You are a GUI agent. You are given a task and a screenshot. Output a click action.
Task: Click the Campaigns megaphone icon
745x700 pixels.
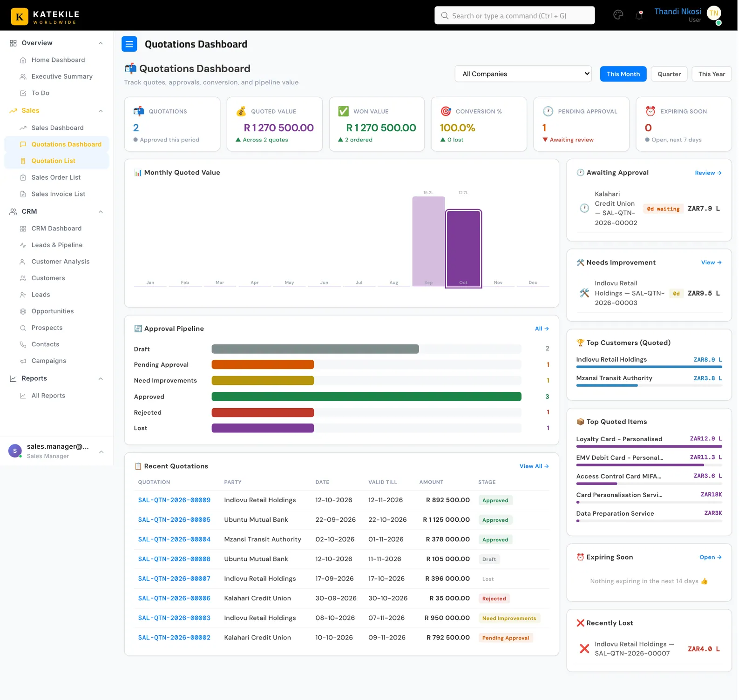click(23, 361)
